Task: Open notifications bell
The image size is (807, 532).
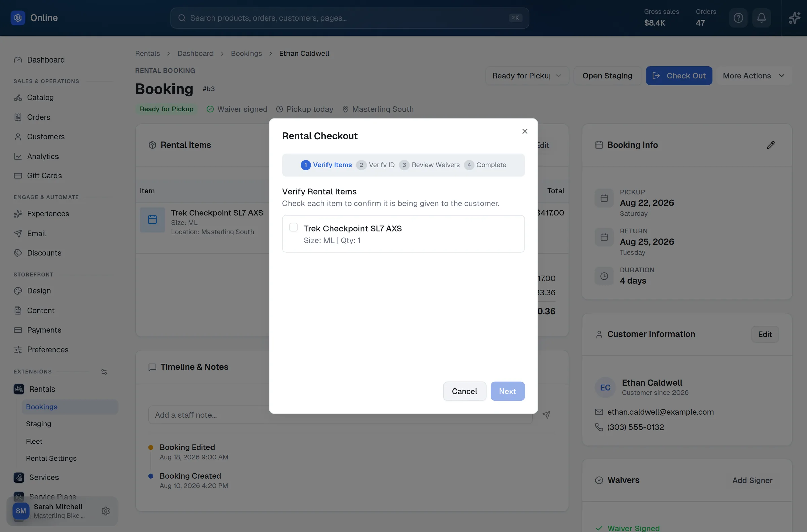Action: 761,18
